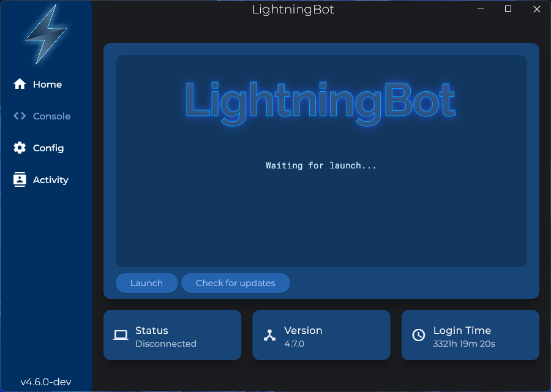The height and width of the screenshot is (392, 551).
Task: Navigate to the Config page
Action: click(x=49, y=148)
